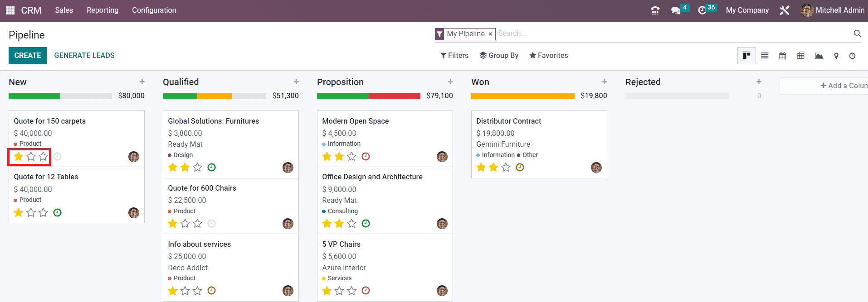Screen dimensions: 868x302
Task: Open the Favorites dropdown
Action: pyautogui.click(x=548, y=55)
